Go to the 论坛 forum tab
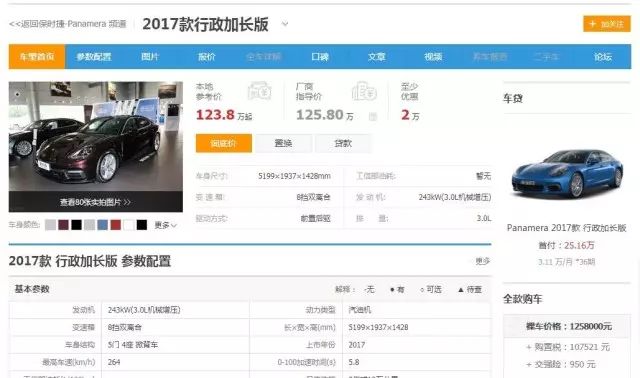640x378 pixels. click(x=603, y=57)
